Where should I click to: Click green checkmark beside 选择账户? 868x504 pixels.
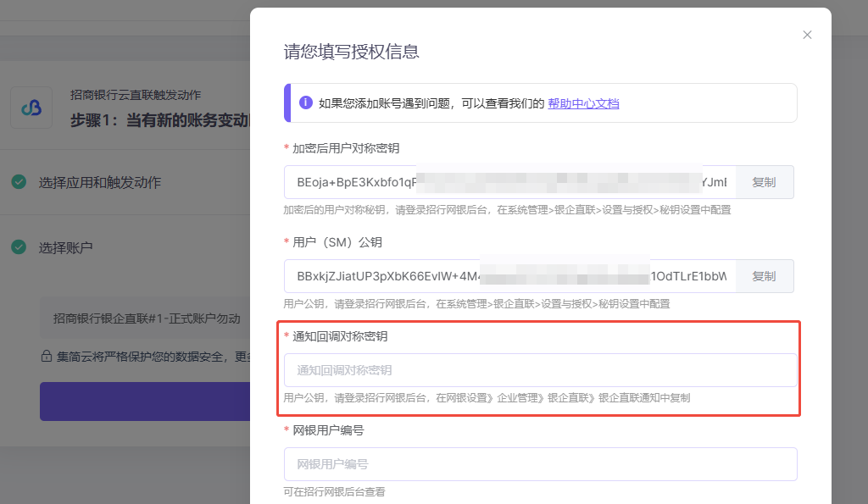coord(19,247)
